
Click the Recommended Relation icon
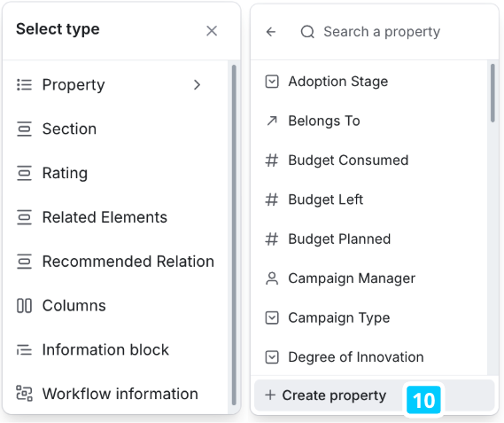[25, 261]
